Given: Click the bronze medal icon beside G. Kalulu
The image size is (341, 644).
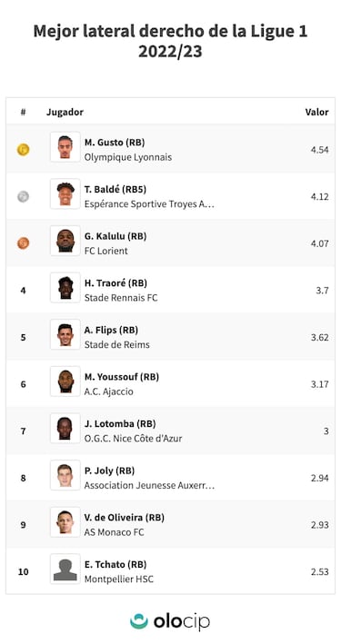Looking at the screenshot, I should point(23,243).
